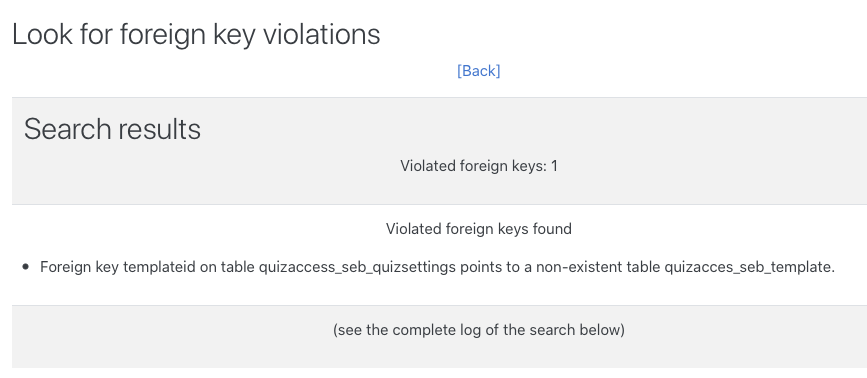Click the 'Look for foreign key violations' heading
The width and height of the screenshot is (867, 378).
(x=196, y=35)
